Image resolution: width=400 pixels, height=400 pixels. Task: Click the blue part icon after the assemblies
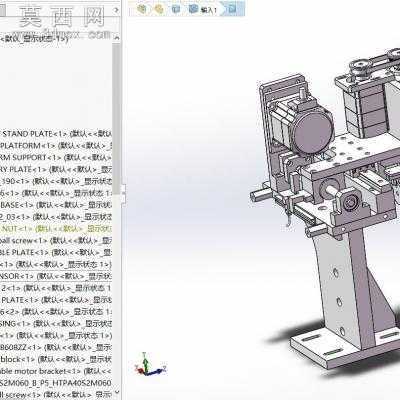point(176,9)
